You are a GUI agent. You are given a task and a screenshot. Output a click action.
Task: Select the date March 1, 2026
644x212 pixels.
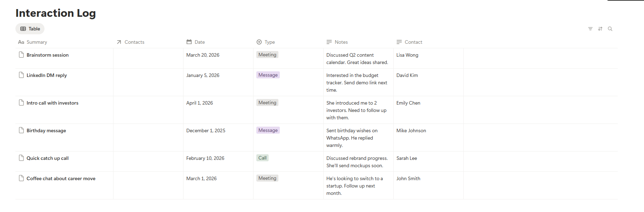pyautogui.click(x=201, y=178)
